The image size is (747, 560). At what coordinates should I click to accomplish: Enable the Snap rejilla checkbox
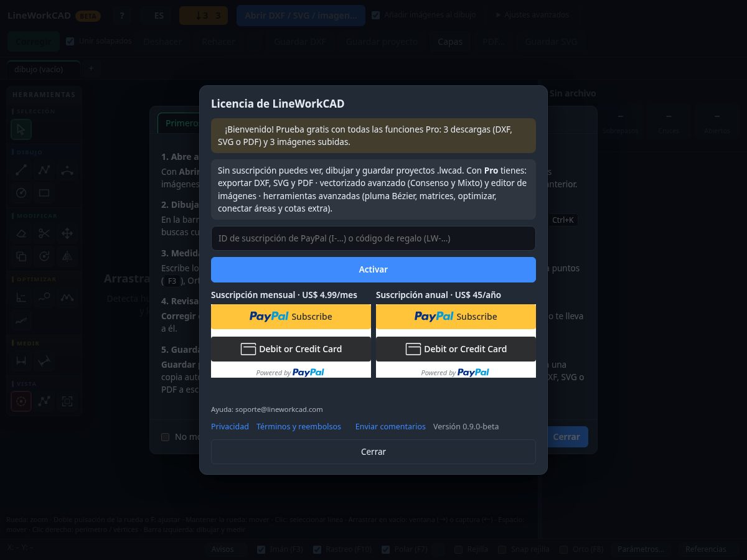pyautogui.click(x=502, y=549)
